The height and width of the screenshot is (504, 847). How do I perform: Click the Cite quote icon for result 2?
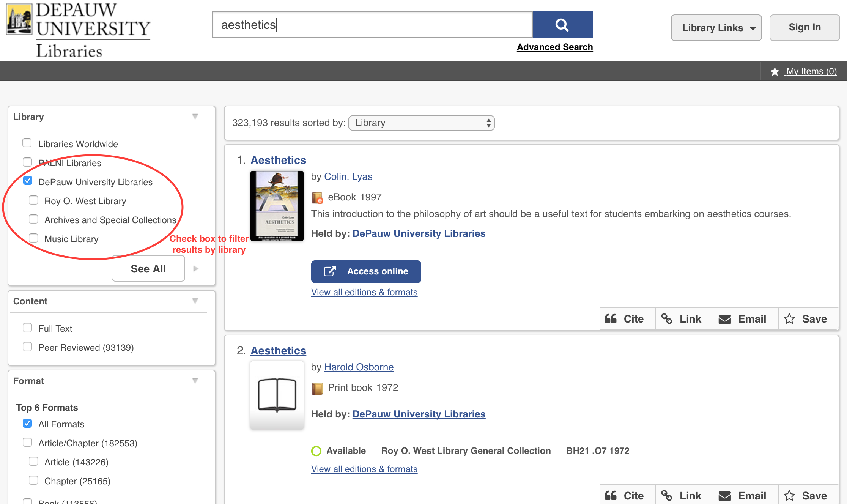click(611, 496)
